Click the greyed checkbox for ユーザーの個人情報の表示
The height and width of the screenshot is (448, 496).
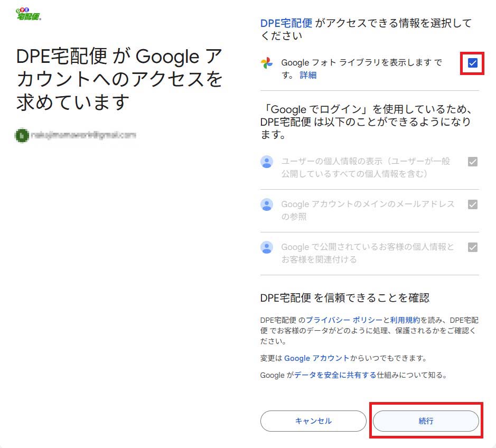(473, 162)
